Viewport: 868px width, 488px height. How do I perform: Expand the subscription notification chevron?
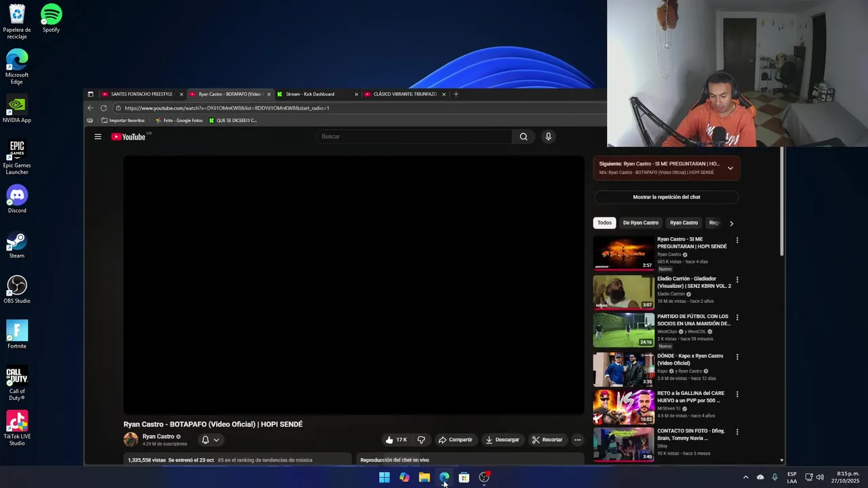[x=216, y=440]
